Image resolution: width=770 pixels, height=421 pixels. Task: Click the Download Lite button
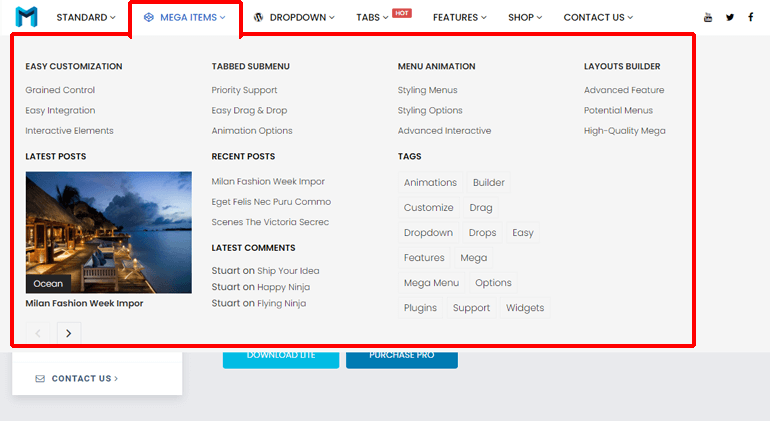click(x=280, y=355)
